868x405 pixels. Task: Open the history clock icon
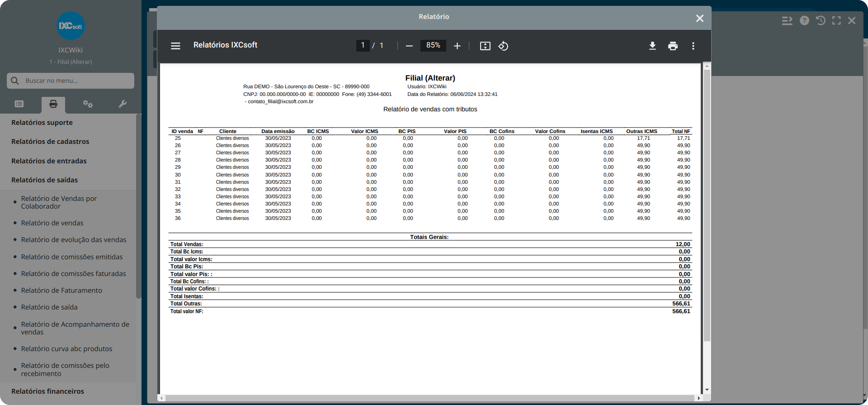point(821,20)
